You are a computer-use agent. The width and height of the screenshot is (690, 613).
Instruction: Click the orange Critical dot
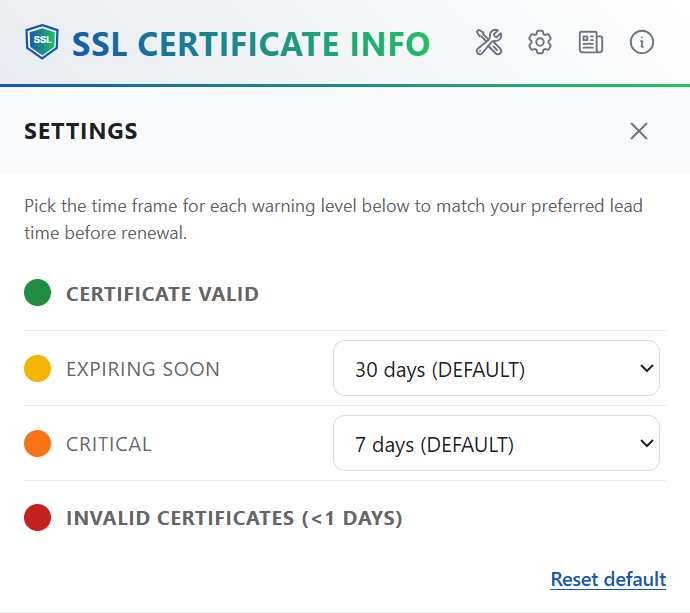click(37, 443)
